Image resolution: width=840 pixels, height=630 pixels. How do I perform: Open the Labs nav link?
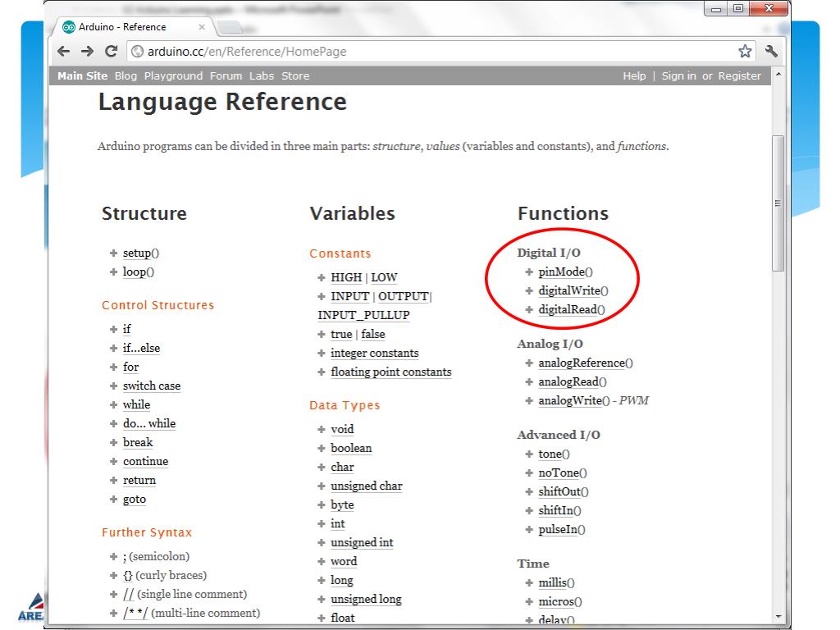click(262, 76)
